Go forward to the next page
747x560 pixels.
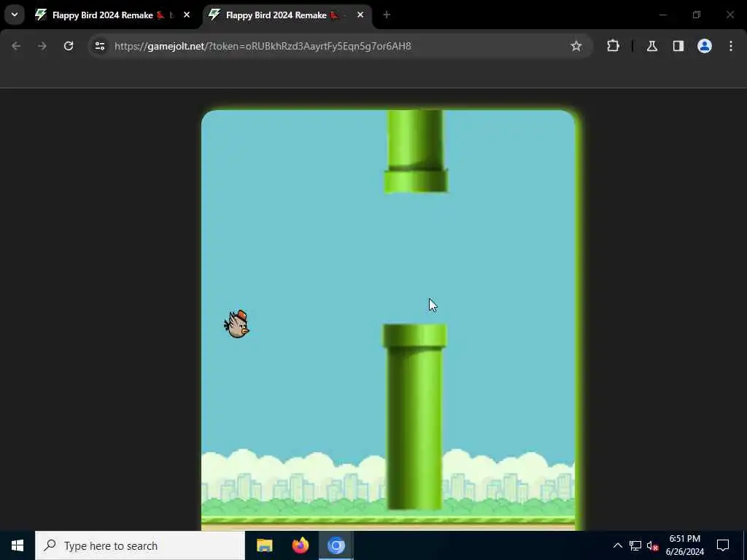[42, 46]
